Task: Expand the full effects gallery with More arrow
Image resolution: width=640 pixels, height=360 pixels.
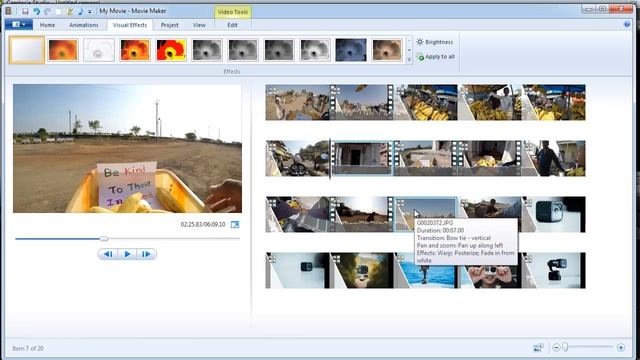Action: [409, 60]
